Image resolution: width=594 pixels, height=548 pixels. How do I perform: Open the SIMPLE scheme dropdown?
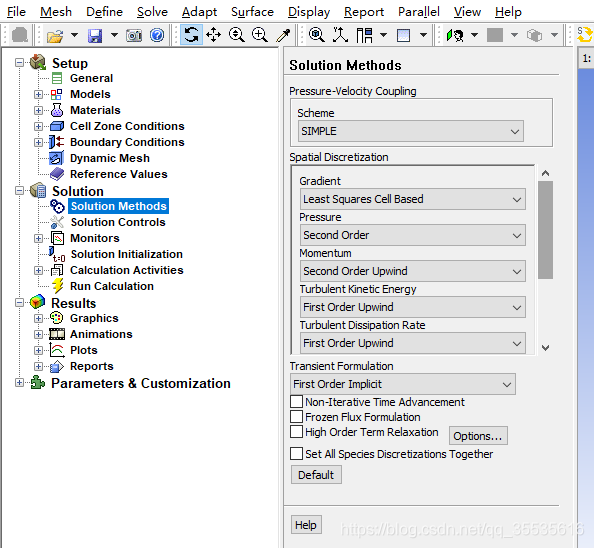click(x=411, y=131)
